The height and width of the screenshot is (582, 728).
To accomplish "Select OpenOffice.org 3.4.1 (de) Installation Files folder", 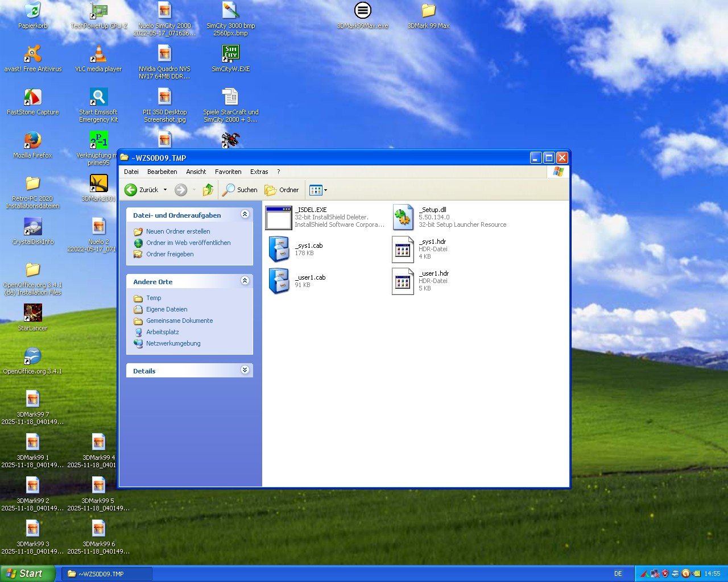I will pos(33,269).
